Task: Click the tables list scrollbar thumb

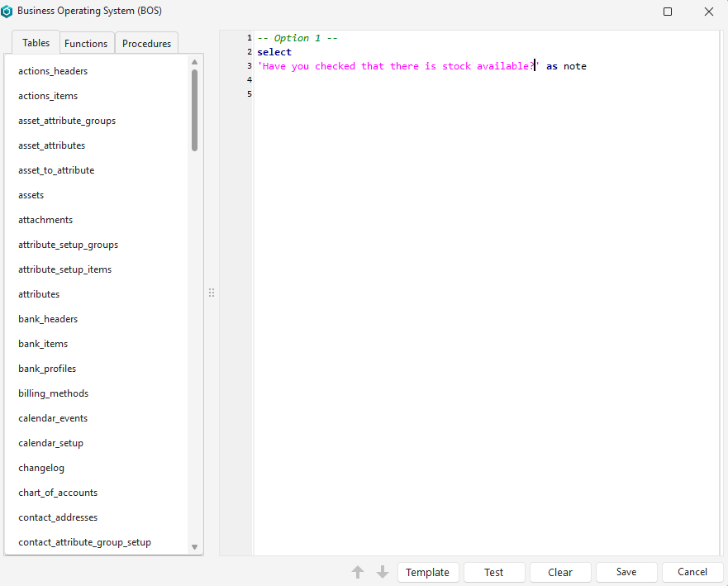Action: [194, 111]
